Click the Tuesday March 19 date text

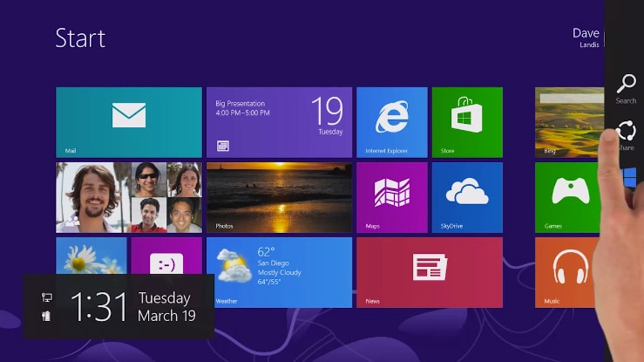point(166,306)
